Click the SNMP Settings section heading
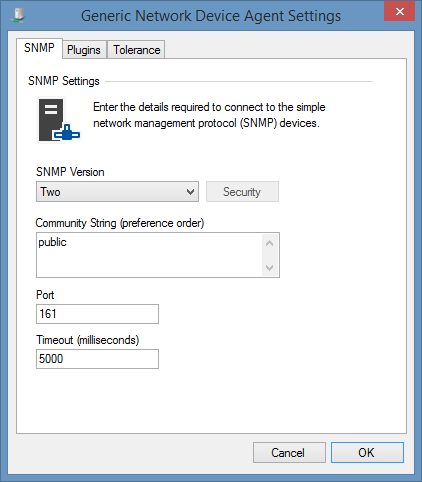 pos(64,81)
